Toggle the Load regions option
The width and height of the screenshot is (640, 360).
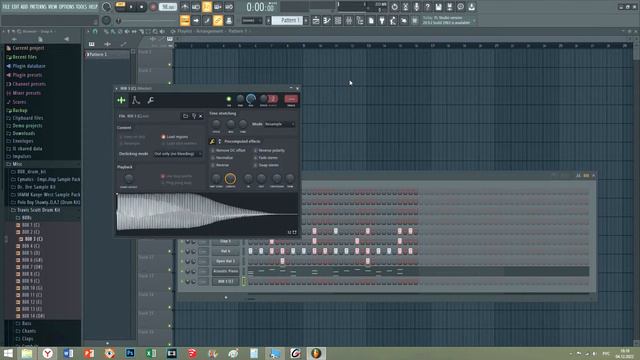pos(163,137)
